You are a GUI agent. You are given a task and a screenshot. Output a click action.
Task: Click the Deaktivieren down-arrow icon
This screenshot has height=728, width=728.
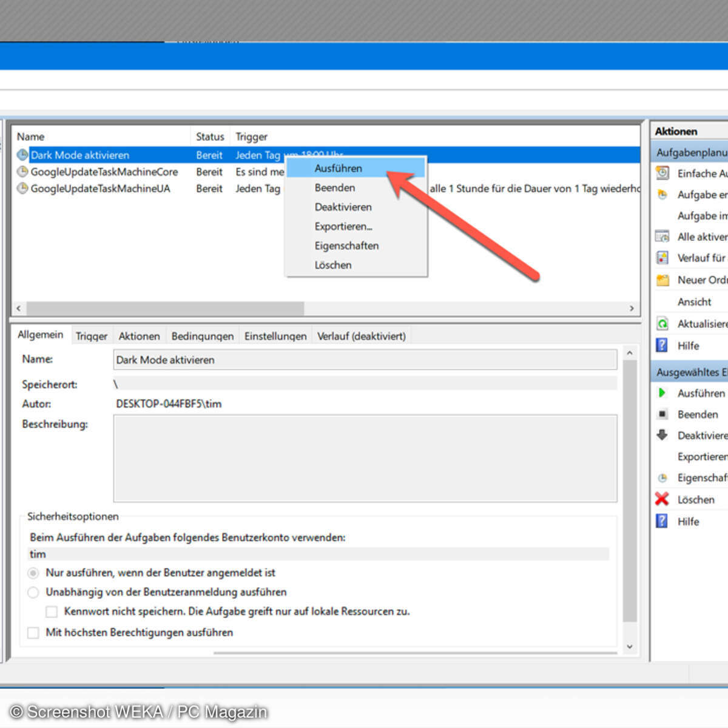pyautogui.click(x=662, y=435)
